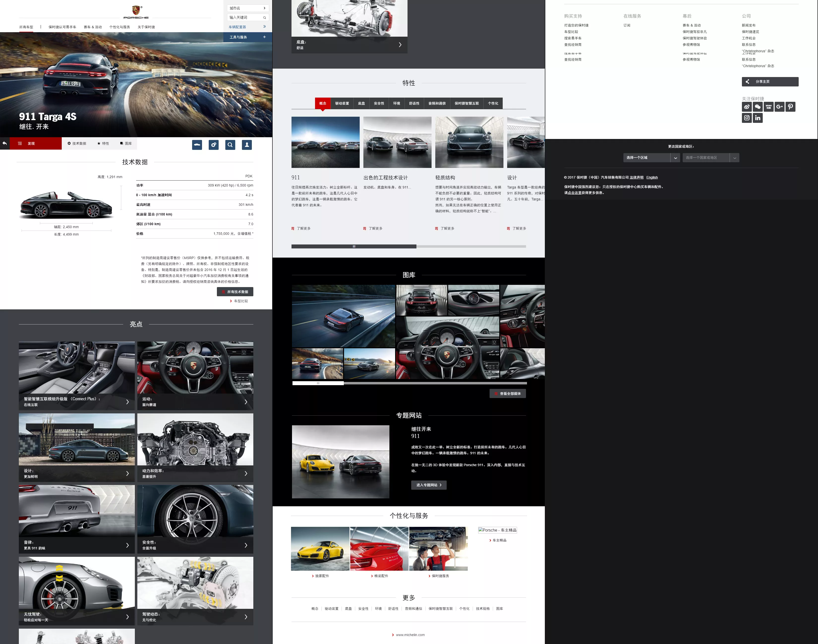
Task: Click the 进入专题网站 button
Action: tap(429, 485)
